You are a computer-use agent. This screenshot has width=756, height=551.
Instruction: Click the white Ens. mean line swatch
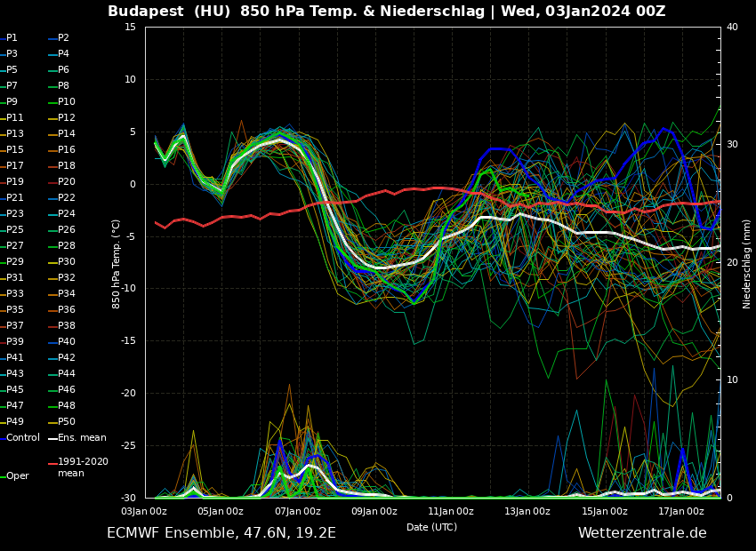coord(52,438)
